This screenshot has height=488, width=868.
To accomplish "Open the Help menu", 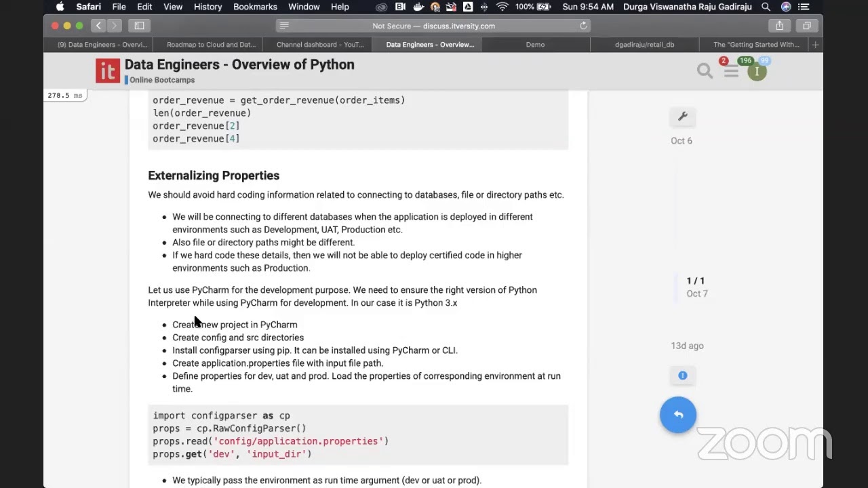I will [340, 7].
